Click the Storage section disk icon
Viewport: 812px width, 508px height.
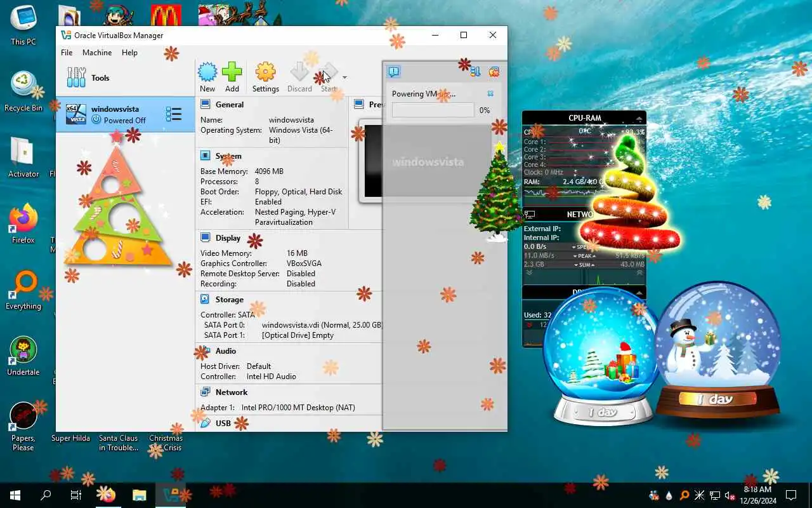(x=206, y=299)
